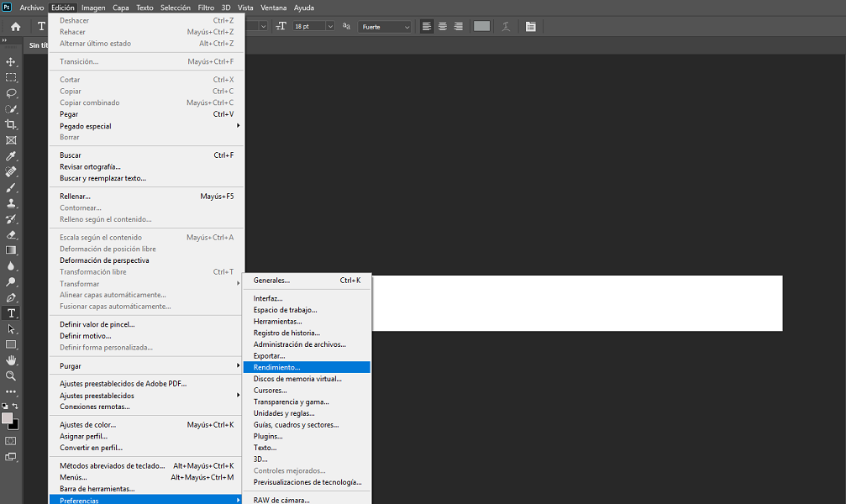Click the text color swatch
This screenshot has height=504, width=846.
(481, 27)
